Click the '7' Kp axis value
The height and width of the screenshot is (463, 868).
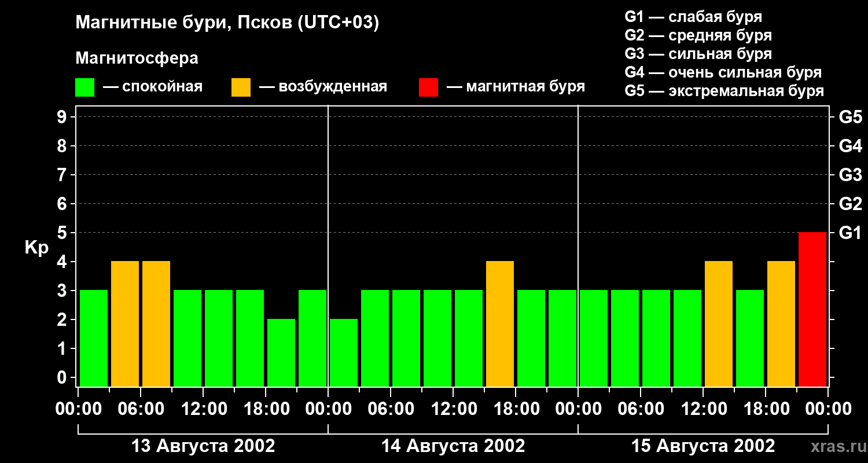tap(63, 175)
